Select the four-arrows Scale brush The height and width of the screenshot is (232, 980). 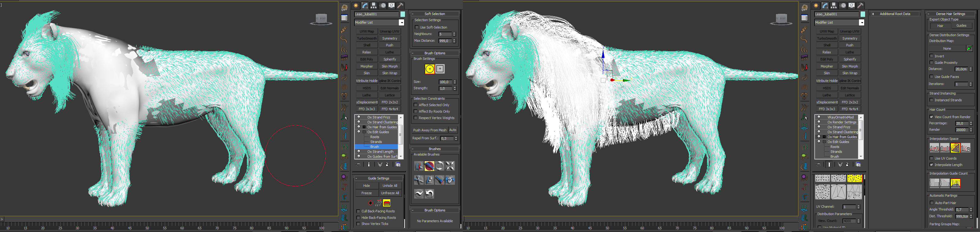[x=450, y=166]
